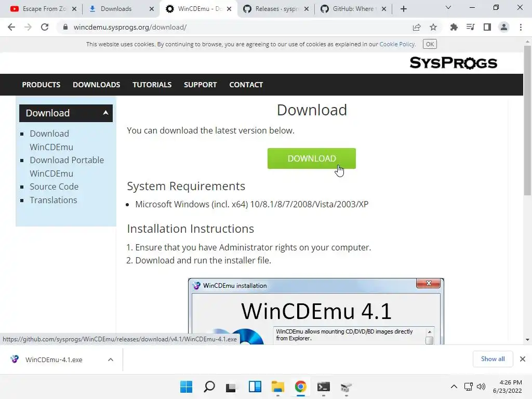This screenshot has width=532, height=399.
Task: Open volume tray icon
Action: (x=481, y=387)
